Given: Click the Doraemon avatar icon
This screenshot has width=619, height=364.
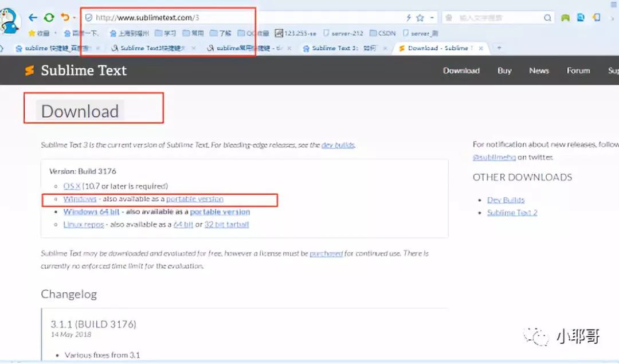Looking at the screenshot, I should pos(10,21).
